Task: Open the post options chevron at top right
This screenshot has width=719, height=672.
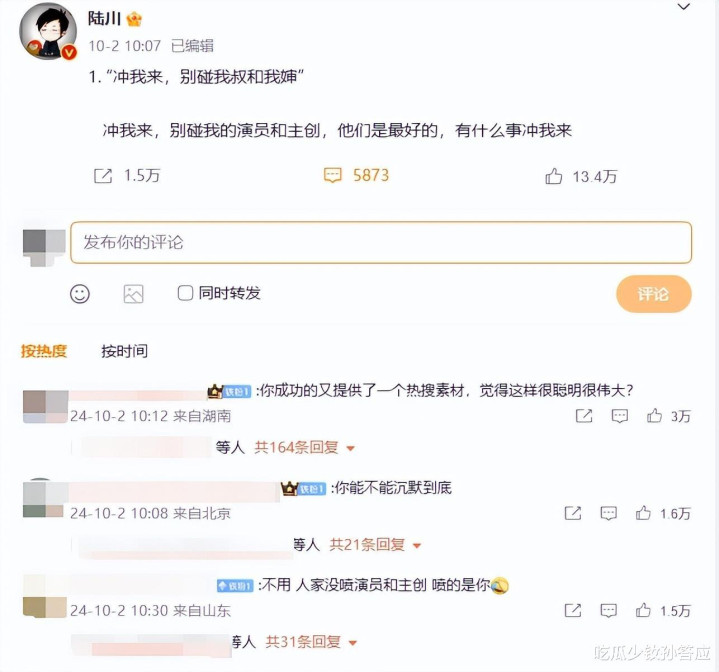Action: click(x=684, y=7)
